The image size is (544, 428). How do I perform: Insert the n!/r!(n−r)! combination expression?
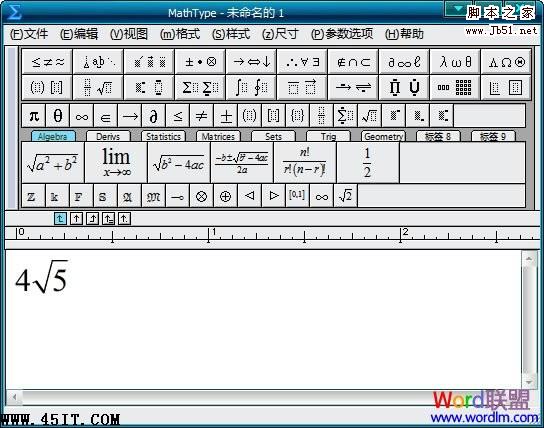[305, 162]
